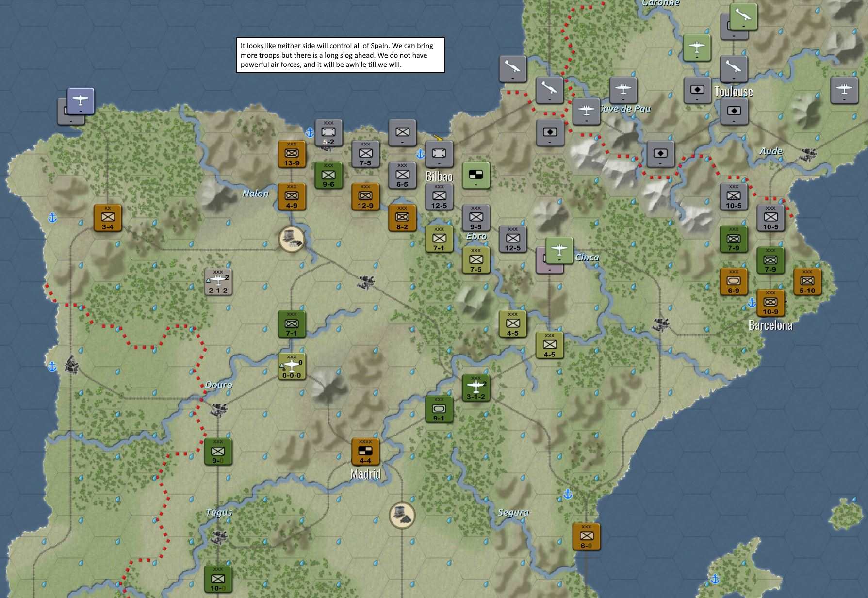Click the light green bomber near Cinca
The height and width of the screenshot is (598, 868).
[559, 251]
